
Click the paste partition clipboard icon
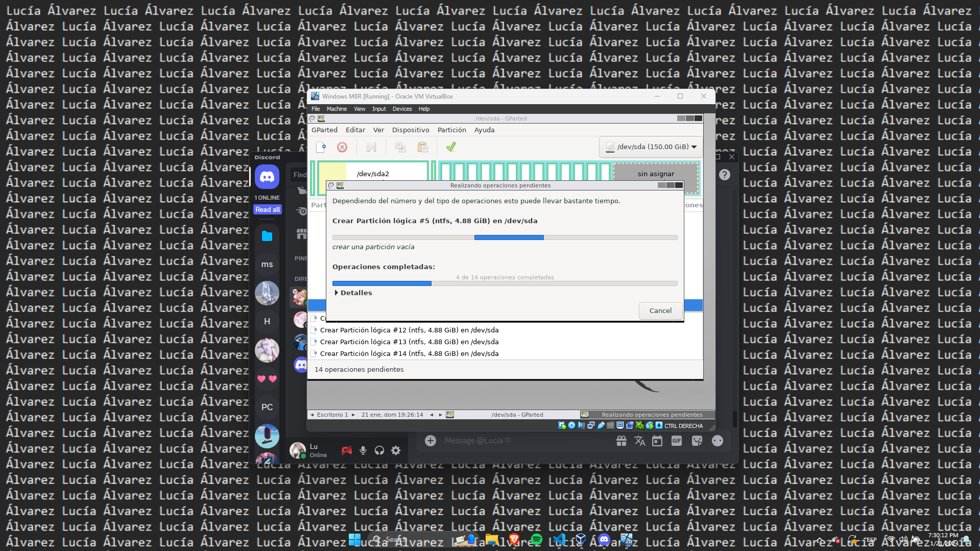pyautogui.click(x=422, y=147)
